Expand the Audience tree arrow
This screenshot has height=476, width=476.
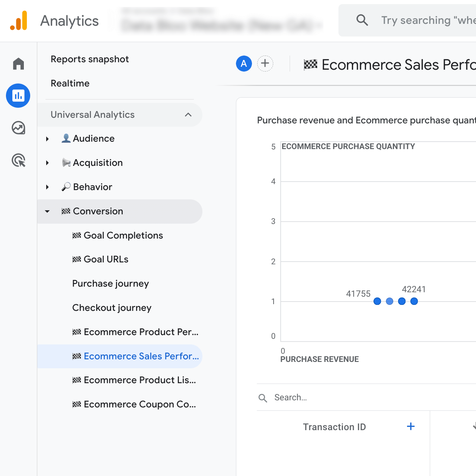[47, 139]
